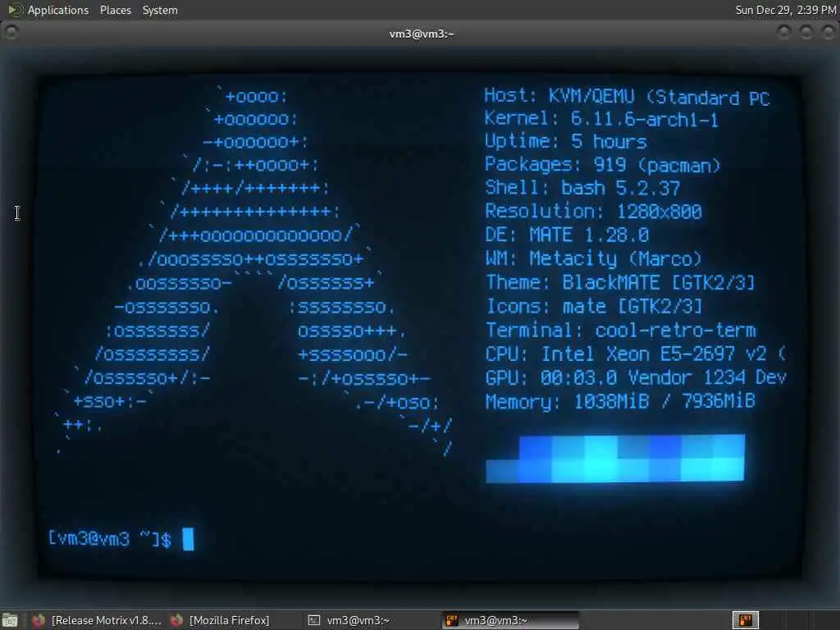Click the Packages: 919 (pacman) line
840x630 pixels.
coord(603,165)
